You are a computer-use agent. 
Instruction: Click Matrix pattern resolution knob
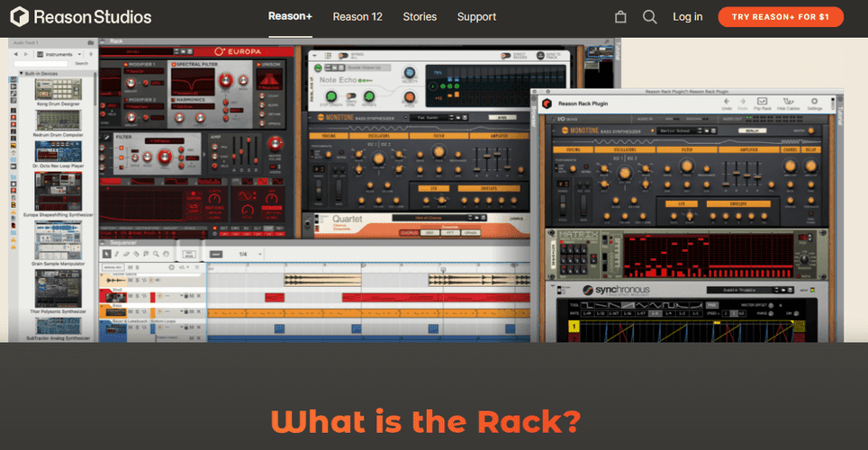pos(802,259)
